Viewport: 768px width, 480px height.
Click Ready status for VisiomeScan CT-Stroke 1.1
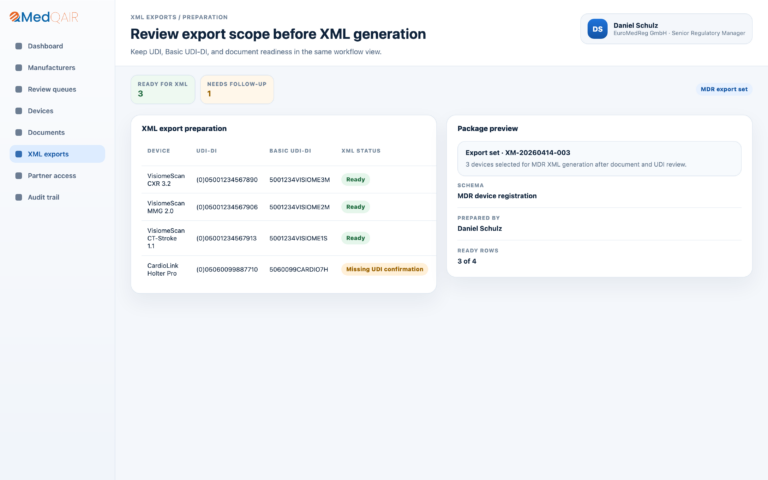(x=356, y=238)
